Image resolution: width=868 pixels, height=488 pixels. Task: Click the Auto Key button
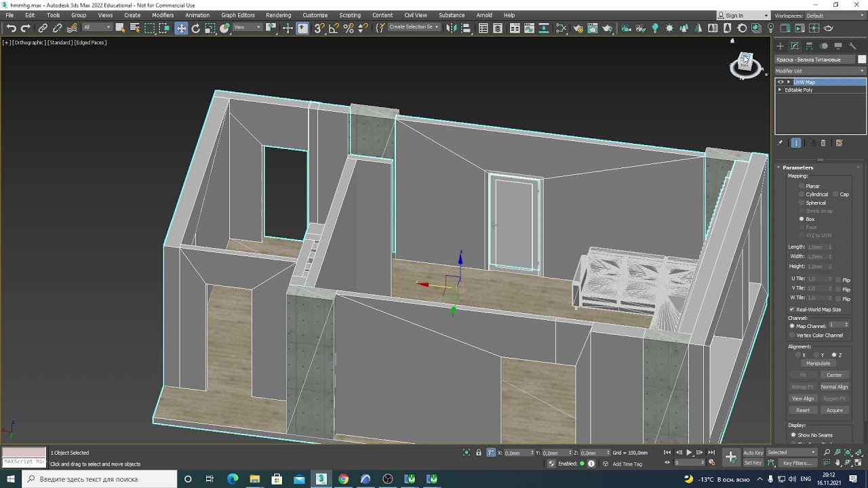tap(753, 453)
